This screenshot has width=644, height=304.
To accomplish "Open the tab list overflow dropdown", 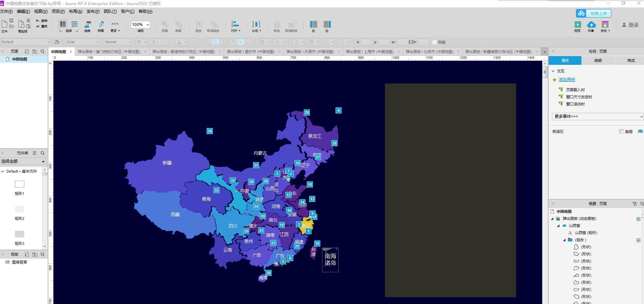I will tap(544, 52).
